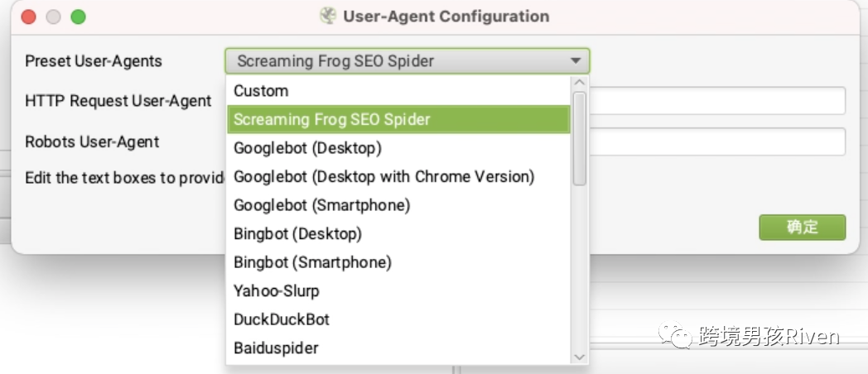
Task: Click the dropdown list scrollbar thumb
Action: [580, 138]
